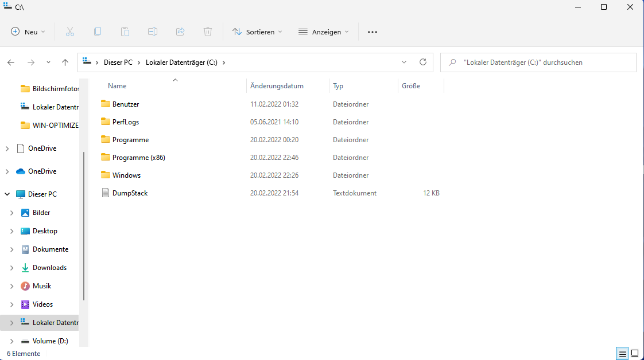Click Lokaler Datenträger (C:) breadcrumb

(181, 62)
